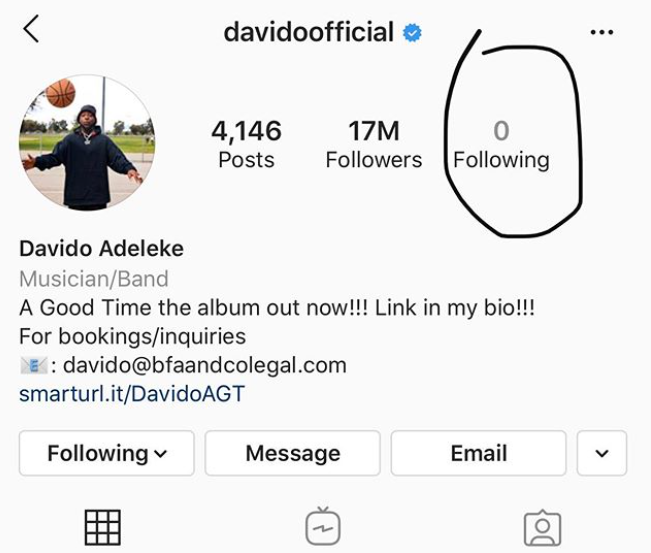Tap the Email button

(479, 453)
